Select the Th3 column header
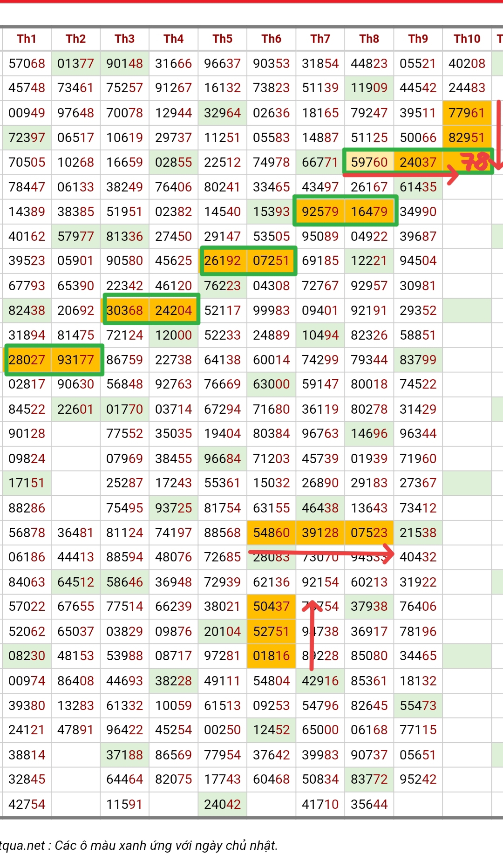 pos(124,39)
